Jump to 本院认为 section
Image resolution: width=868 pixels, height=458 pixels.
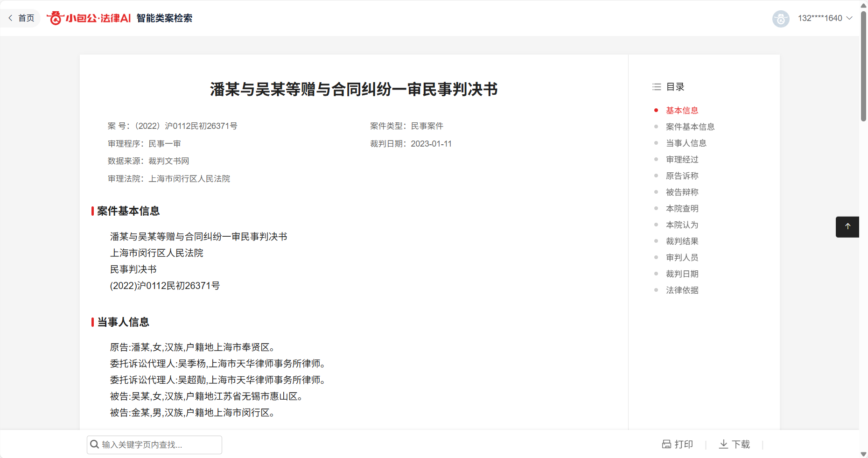pyautogui.click(x=682, y=225)
